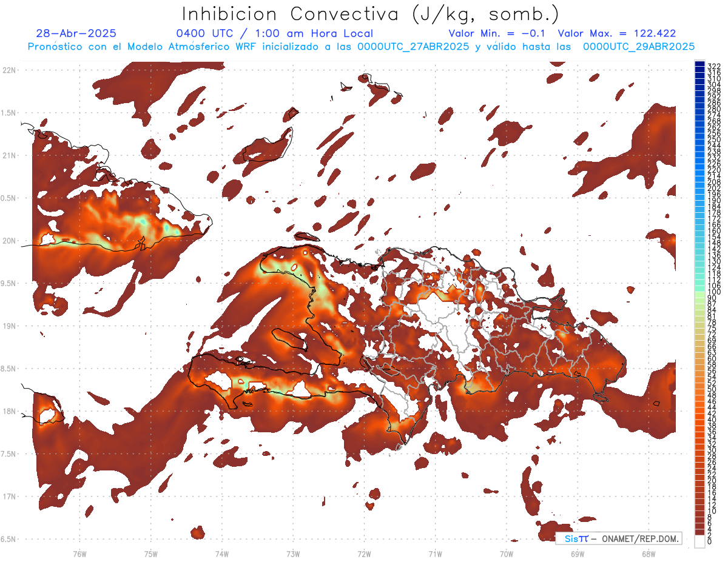This screenshot has width=728, height=562.
Task: Click the time '0400 UTC / 1:00 am Hora Local'
Action: pyautogui.click(x=274, y=33)
